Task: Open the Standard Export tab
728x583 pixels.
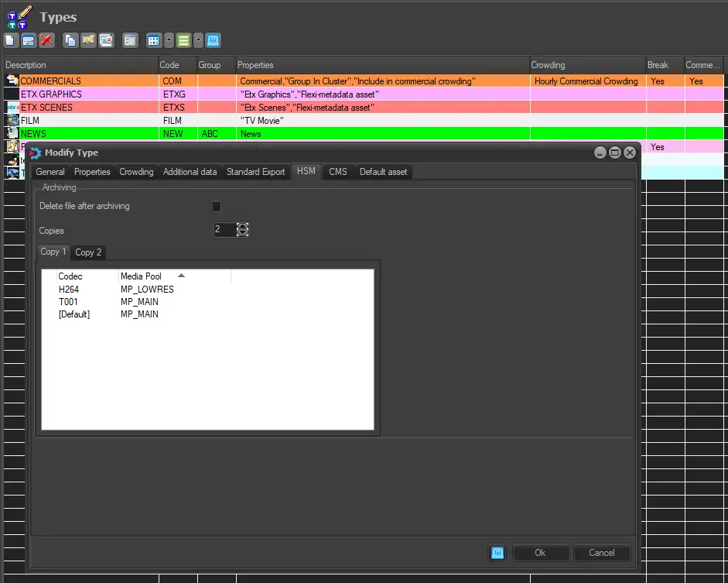Action: [255, 172]
